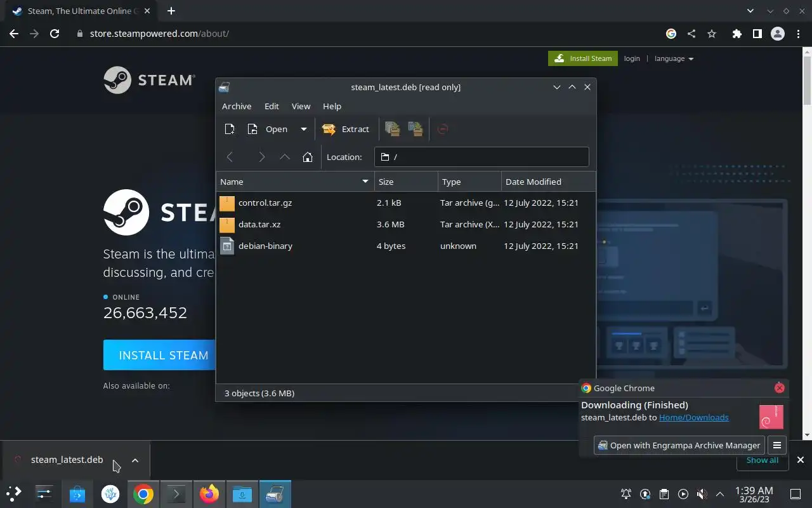The width and height of the screenshot is (812, 508).
Task: Go up one level in archive
Action: tap(285, 157)
